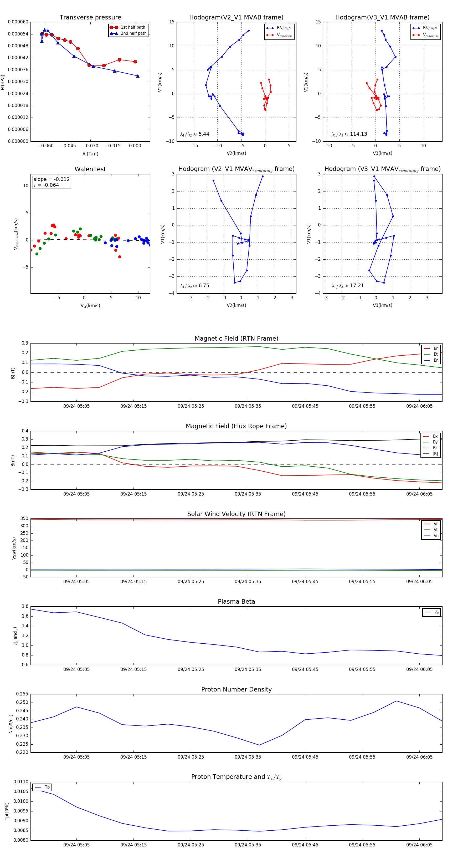This screenshot has width=473, height=868.
Task: Click the "Proton Number Density" title
Action: 236,689
